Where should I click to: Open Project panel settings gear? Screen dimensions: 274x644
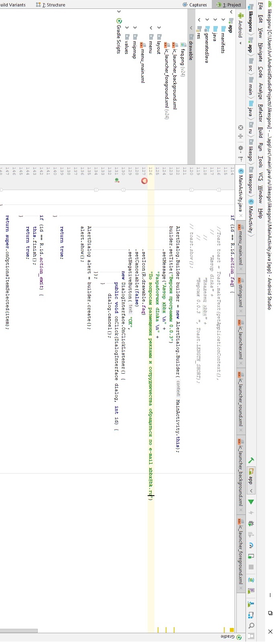(241, 148)
